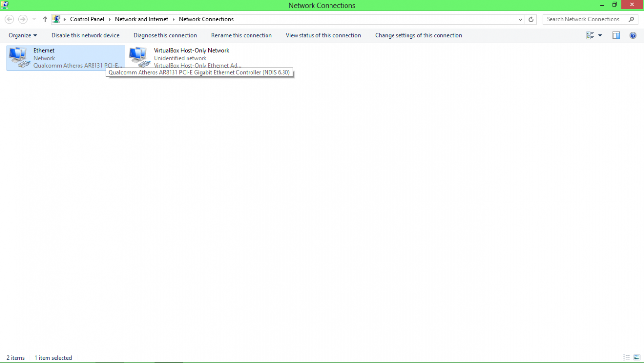Minimize the Network Connections window
The image size is (644, 363).
[602, 5]
